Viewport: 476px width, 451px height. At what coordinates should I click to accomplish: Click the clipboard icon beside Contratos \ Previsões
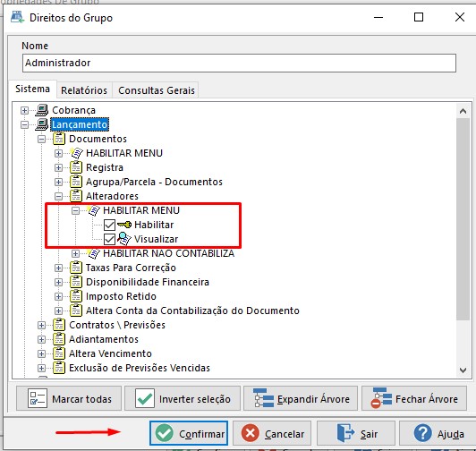click(59, 325)
